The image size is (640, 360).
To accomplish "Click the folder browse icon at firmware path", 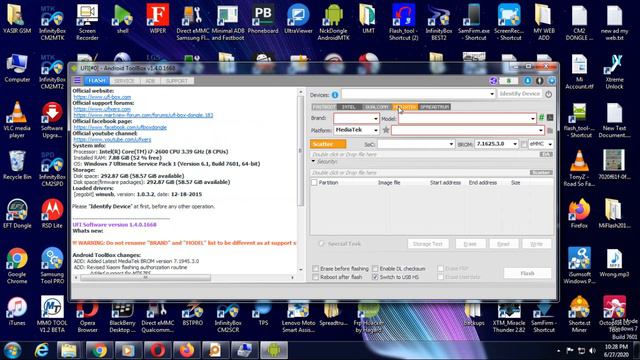I will click(x=550, y=130).
